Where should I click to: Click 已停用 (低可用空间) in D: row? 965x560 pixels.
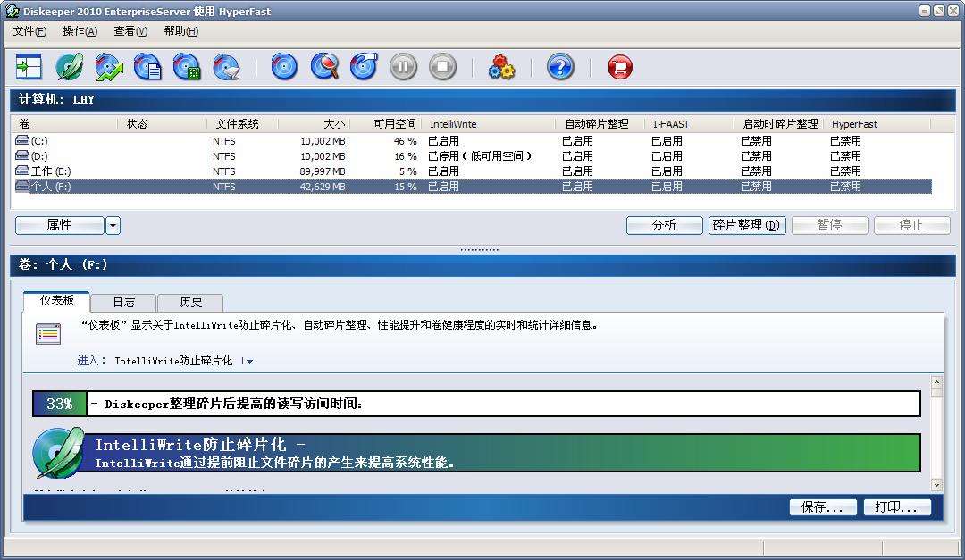click(480, 156)
